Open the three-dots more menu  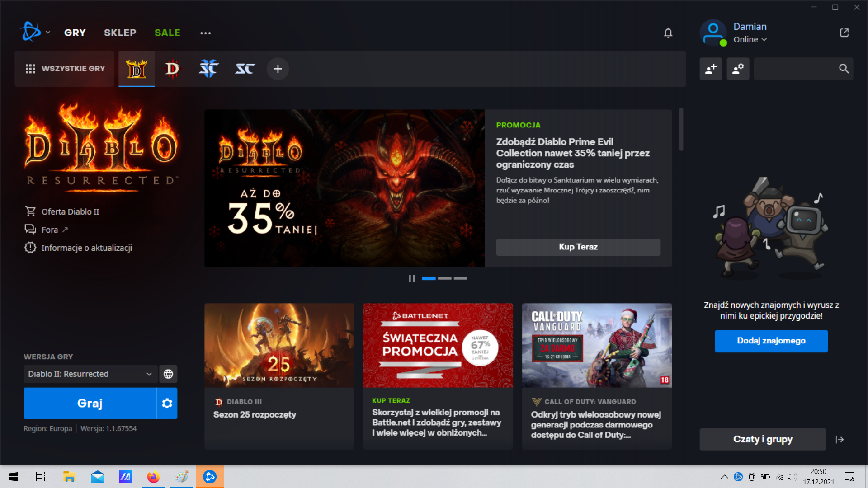[x=206, y=33]
